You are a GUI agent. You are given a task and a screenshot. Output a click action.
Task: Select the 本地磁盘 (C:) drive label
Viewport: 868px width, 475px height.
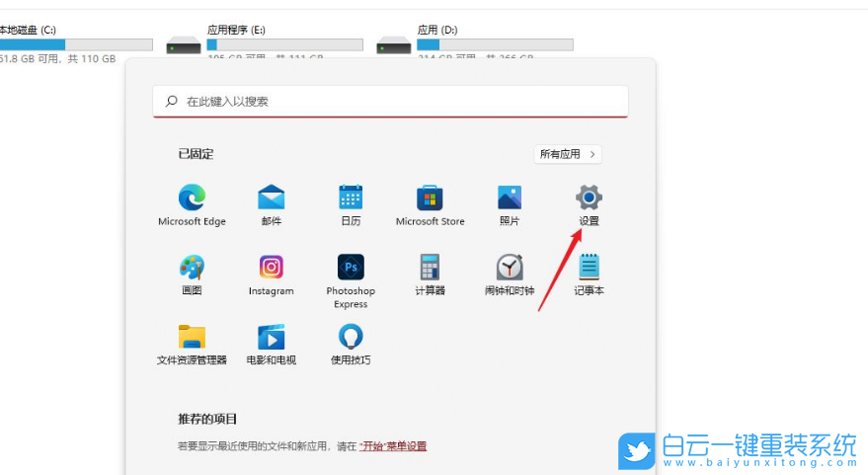[x=28, y=30]
